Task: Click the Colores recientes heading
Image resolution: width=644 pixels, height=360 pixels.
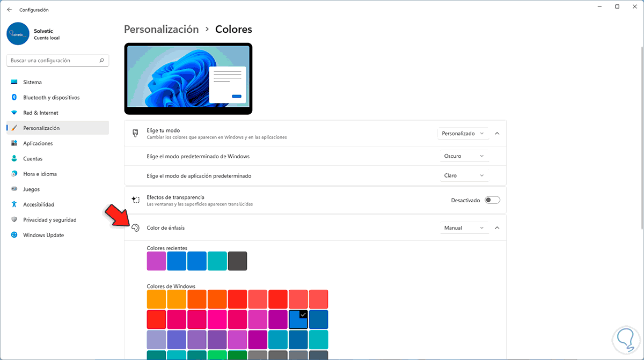Action: coord(167,248)
